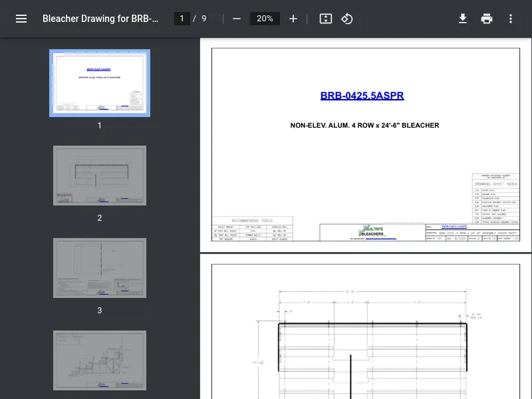
Task: Open page 2 thumbnail
Action: coord(100,176)
